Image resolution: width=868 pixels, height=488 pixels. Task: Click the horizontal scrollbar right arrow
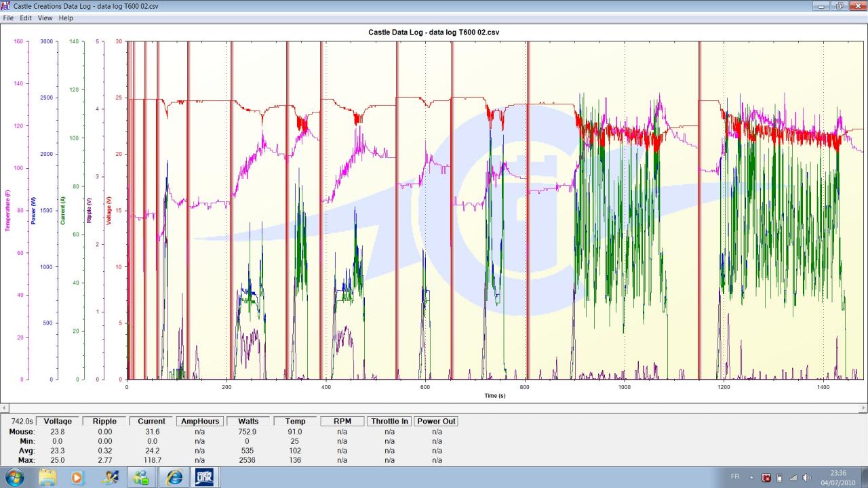(x=863, y=408)
